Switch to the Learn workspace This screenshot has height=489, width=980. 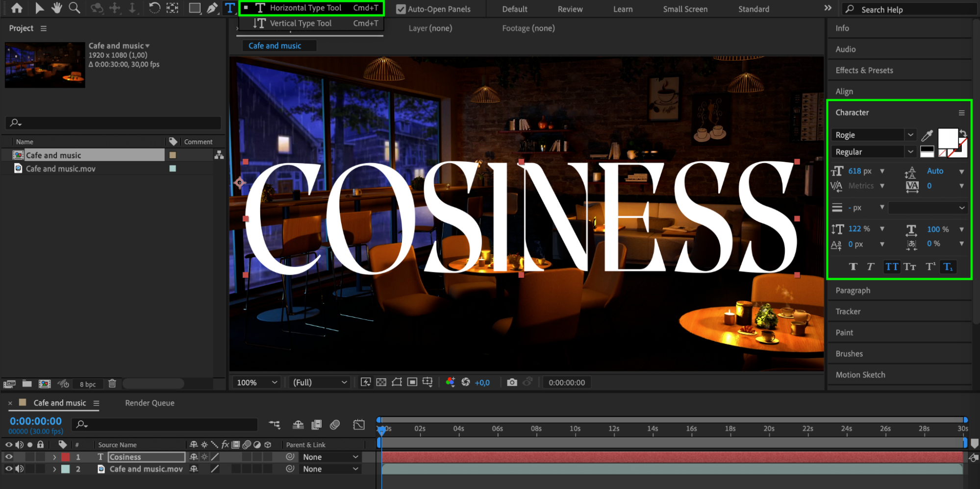point(623,9)
